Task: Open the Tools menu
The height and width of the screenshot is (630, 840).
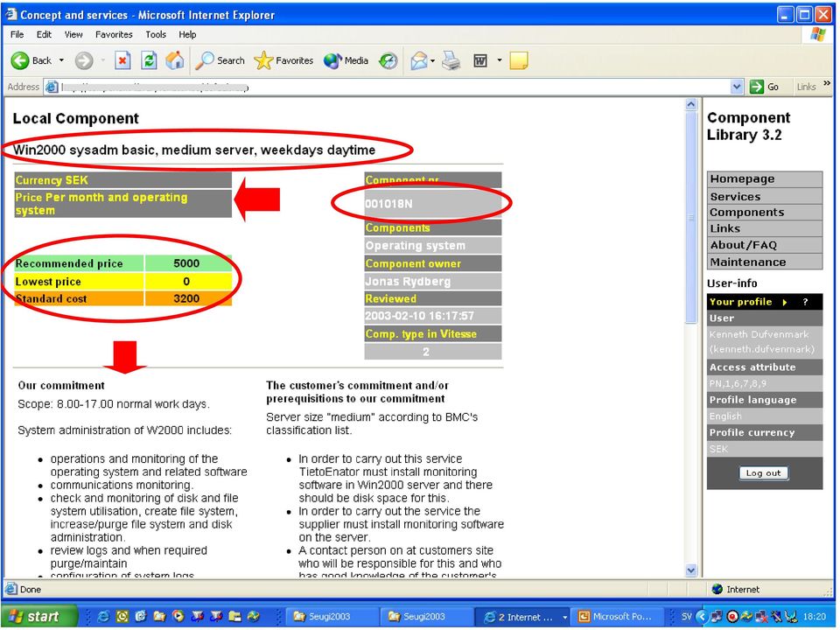Action: pyautogui.click(x=156, y=34)
